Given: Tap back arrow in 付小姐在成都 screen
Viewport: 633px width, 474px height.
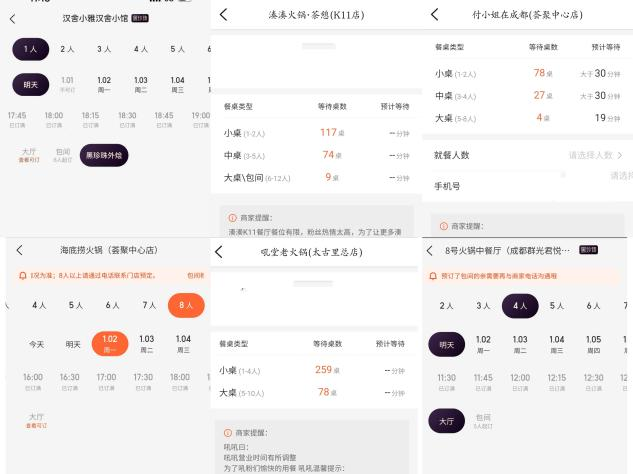Looking at the screenshot, I should (434, 15).
